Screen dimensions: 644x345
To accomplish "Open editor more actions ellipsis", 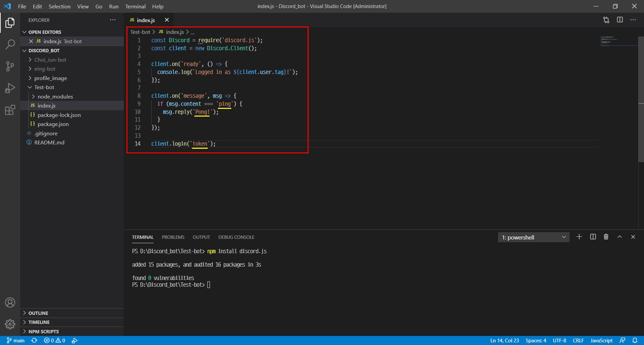I will click(x=633, y=20).
